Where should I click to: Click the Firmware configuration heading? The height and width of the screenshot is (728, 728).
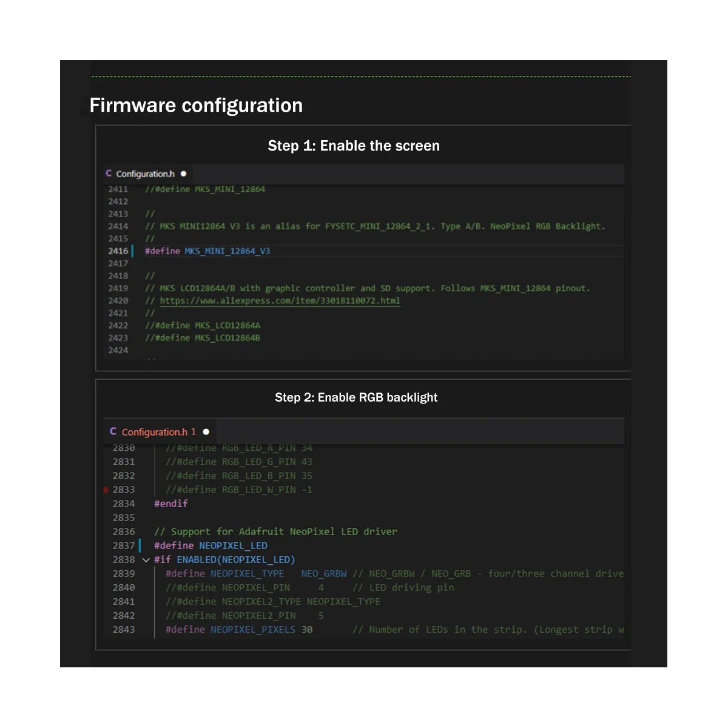[196, 106]
